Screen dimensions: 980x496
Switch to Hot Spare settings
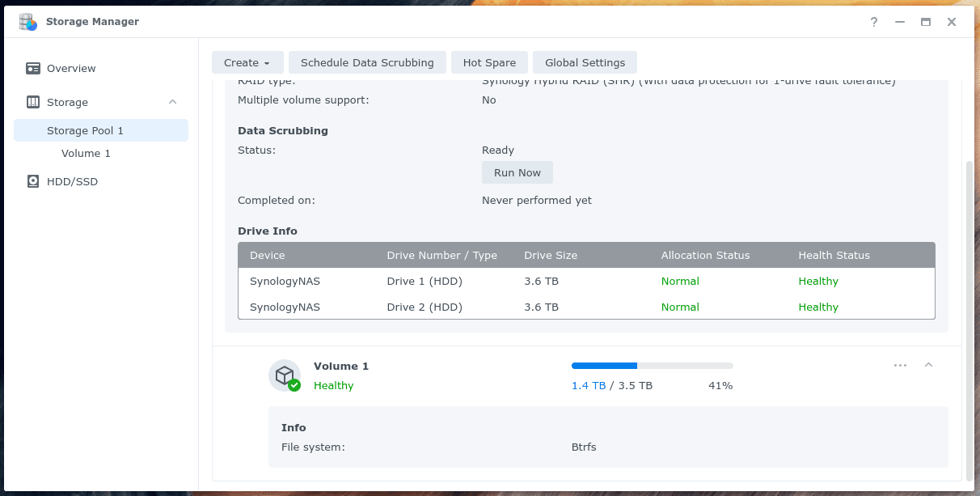489,62
